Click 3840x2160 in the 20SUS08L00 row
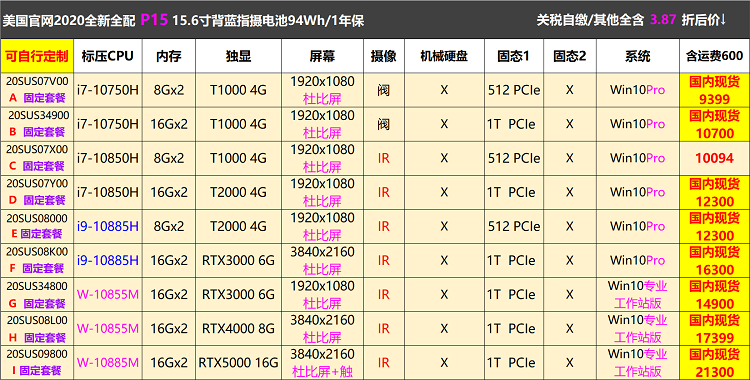This screenshot has height=380, width=750. 322,320
